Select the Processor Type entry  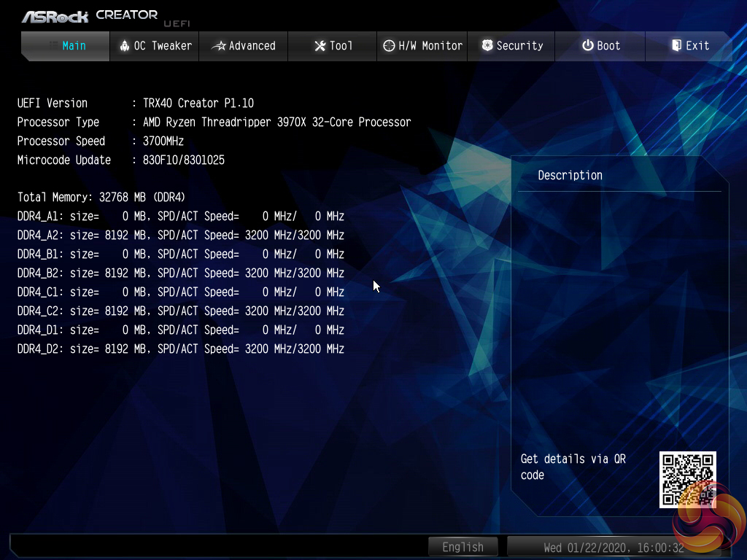click(x=214, y=122)
